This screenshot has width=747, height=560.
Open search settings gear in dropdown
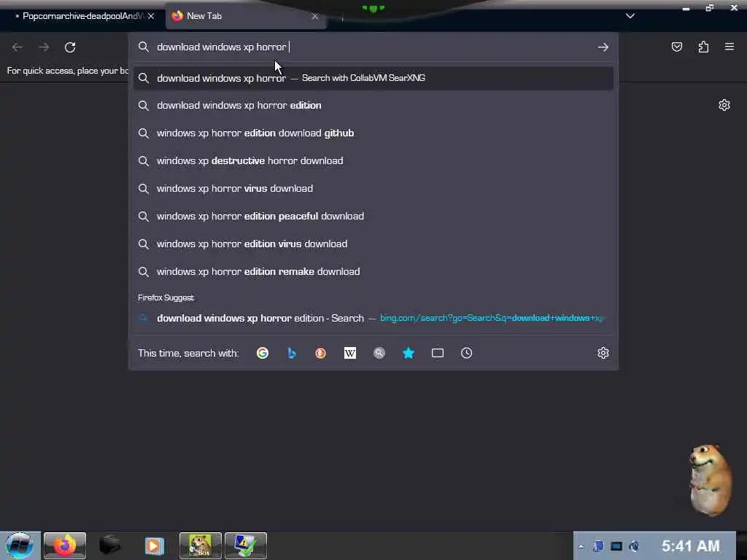[x=603, y=353]
